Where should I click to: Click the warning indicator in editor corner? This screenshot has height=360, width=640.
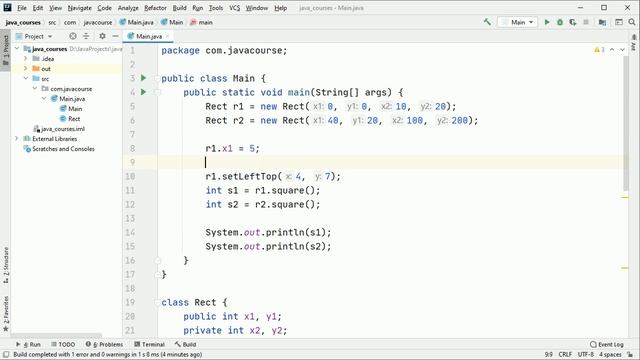599,50
